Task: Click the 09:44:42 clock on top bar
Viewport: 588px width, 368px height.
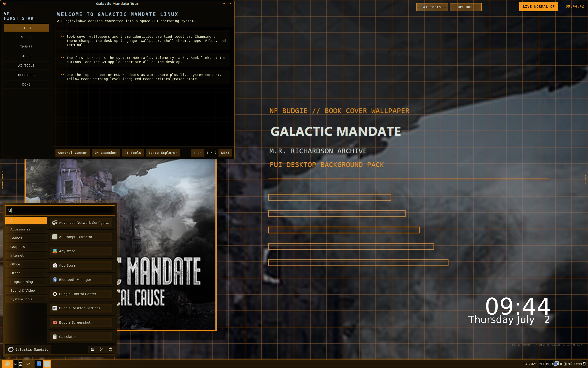Action: 575,6
